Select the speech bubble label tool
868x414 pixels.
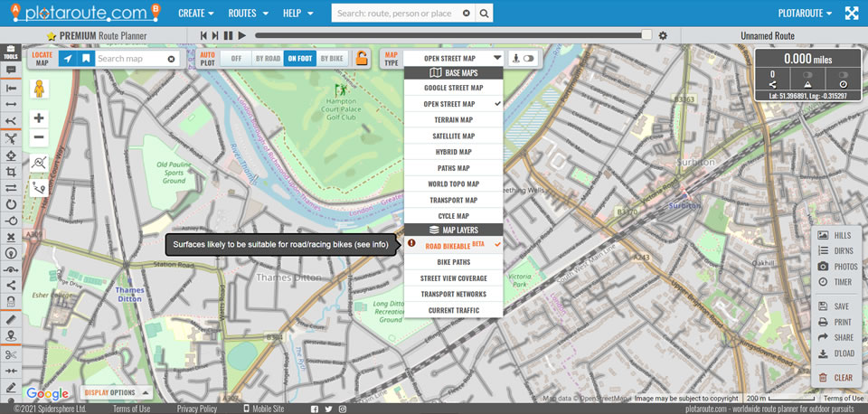(x=11, y=70)
